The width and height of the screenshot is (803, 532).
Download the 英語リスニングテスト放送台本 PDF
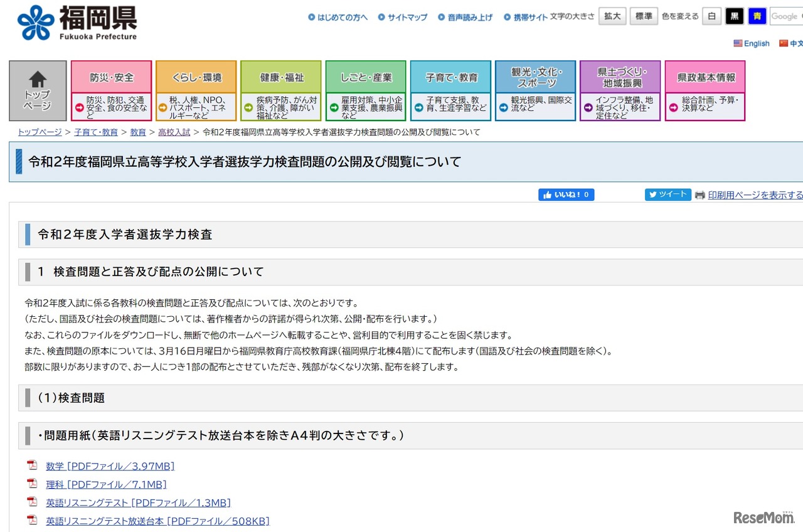pyautogui.click(x=105, y=521)
